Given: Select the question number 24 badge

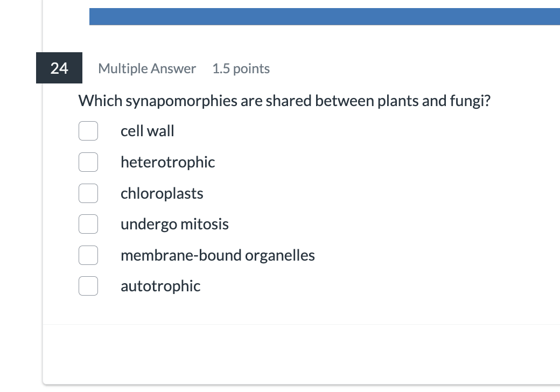Looking at the screenshot, I should click(59, 68).
